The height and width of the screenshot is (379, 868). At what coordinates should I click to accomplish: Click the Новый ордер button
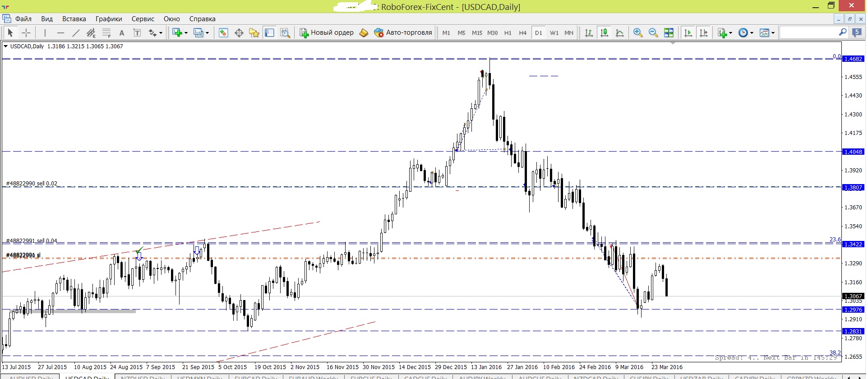[x=327, y=32]
